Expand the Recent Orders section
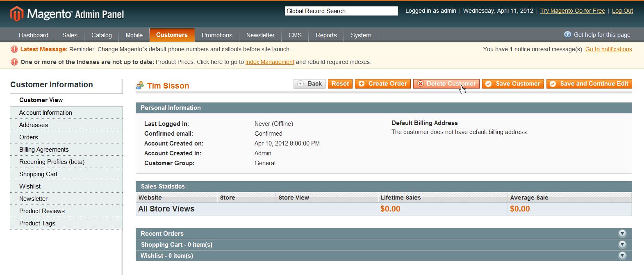644x275 pixels. click(x=622, y=234)
